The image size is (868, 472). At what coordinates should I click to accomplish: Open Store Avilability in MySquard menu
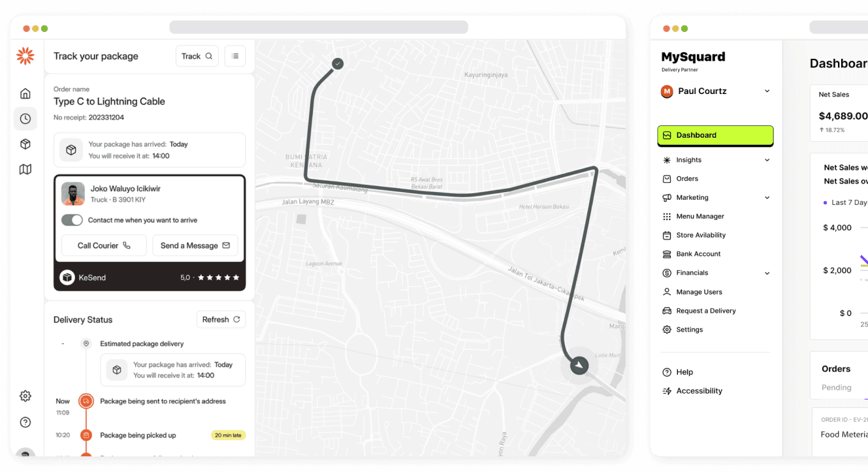[x=701, y=236]
